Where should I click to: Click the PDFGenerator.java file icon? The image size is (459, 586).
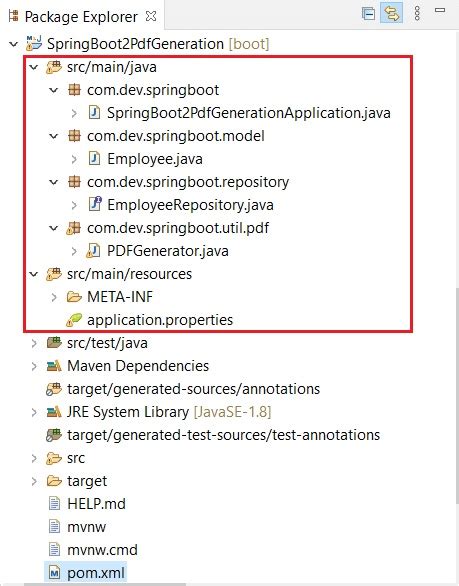click(93, 251)
